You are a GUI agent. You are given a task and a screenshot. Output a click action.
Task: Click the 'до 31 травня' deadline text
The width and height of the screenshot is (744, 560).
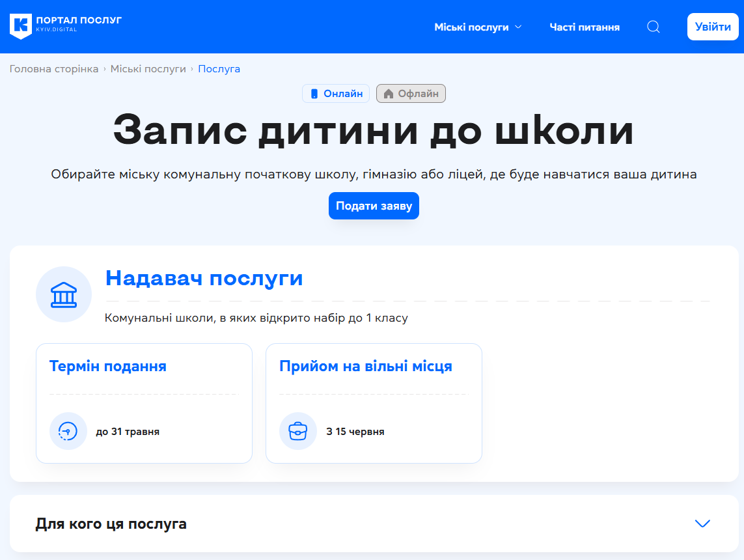click(x=128, y=432)
